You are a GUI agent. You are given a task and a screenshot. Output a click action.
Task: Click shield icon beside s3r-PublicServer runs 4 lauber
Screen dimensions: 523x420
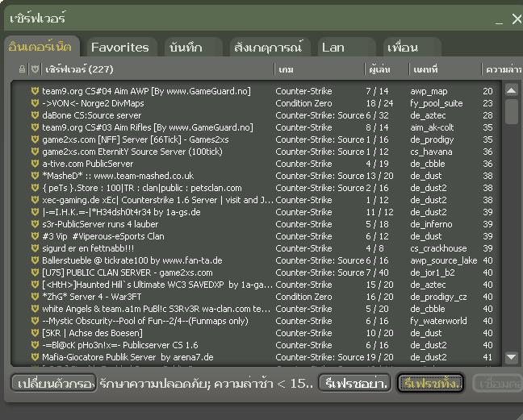pyautogui.click(x=35, y=224)
